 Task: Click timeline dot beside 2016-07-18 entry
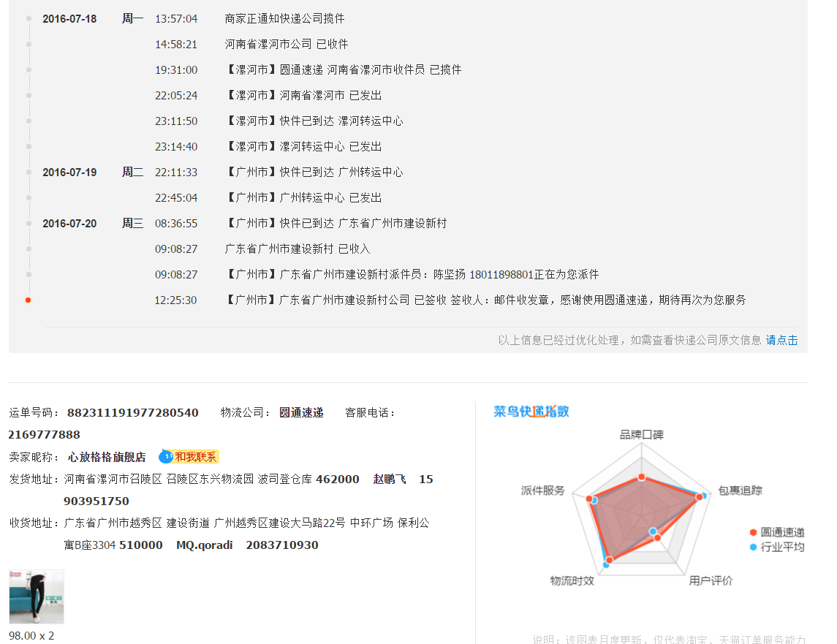29,18
